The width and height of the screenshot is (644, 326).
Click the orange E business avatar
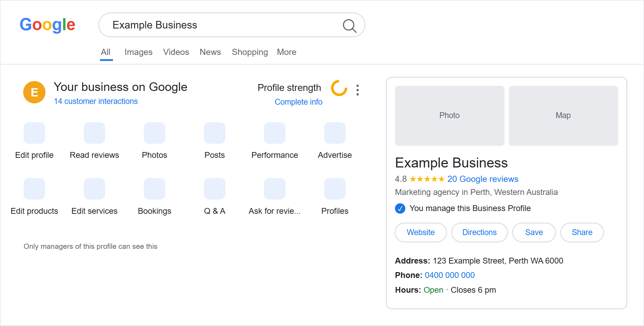coord(34,92)
